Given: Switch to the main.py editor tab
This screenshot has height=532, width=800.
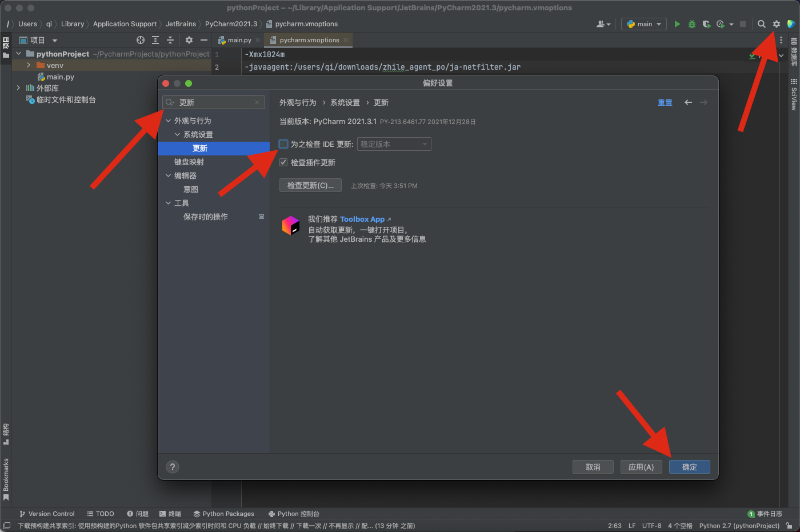Looking at the screenshot, I should coord(238,40).
